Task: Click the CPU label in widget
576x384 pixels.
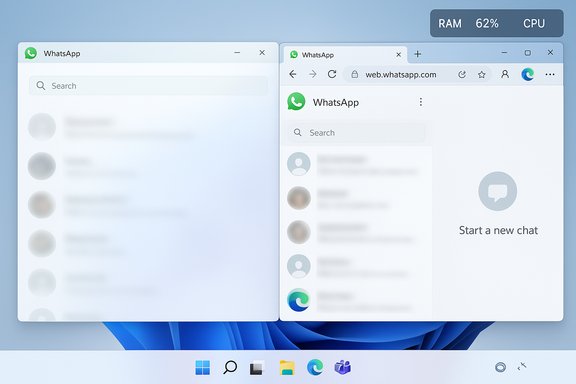Action: tap(534, 24)
